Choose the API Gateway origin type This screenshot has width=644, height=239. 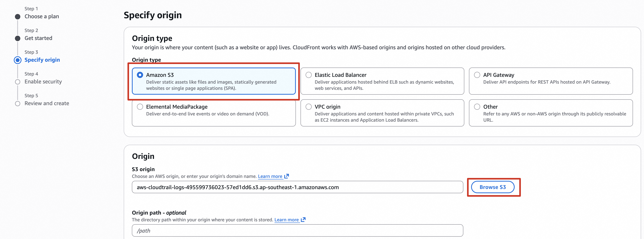[x=477, y=75]
